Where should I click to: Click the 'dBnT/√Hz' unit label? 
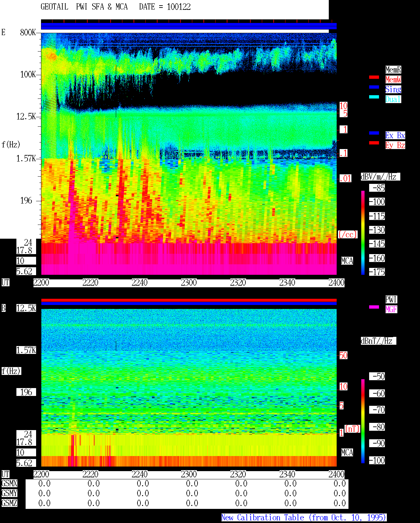click(x=378, y=341)
